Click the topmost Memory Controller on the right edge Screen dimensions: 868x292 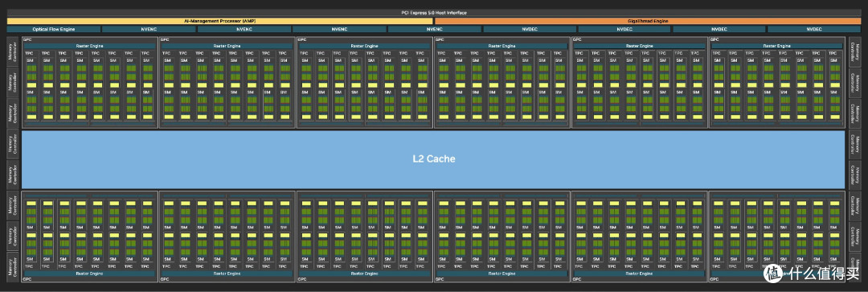(854, 51)
